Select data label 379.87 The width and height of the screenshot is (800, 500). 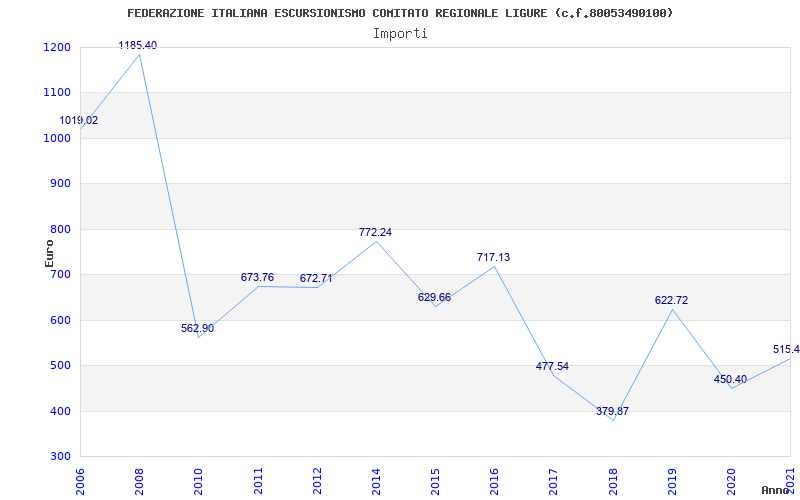[x=612, y=411]
